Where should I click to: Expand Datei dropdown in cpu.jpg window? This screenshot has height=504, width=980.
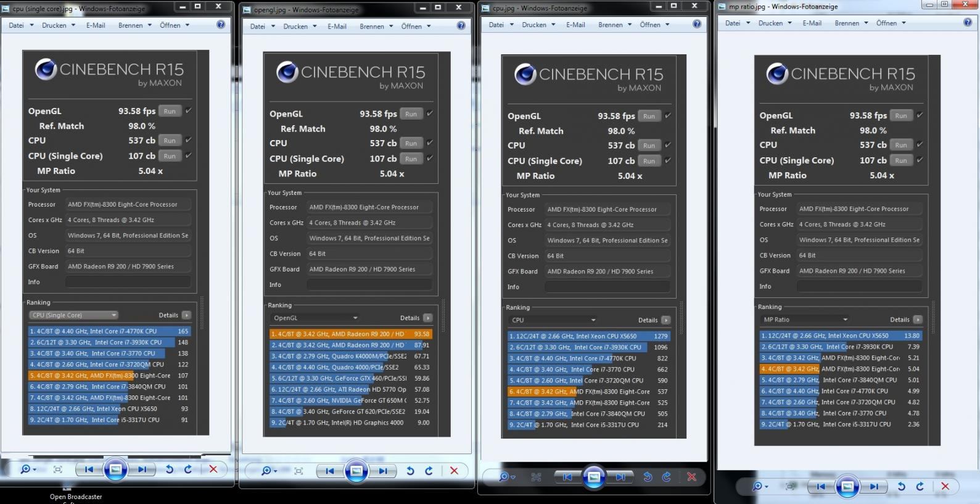point(512,25)
